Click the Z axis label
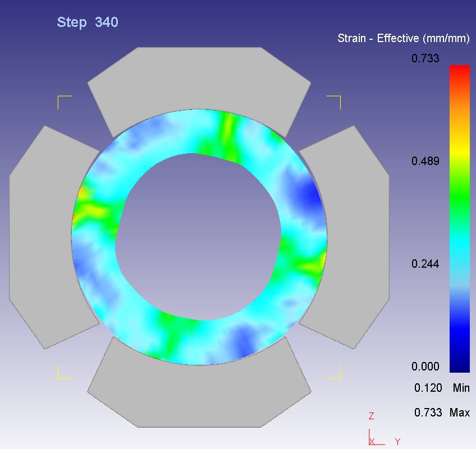Image resolution: width=476 pixels, height=449 pixels. pos(371,416)
